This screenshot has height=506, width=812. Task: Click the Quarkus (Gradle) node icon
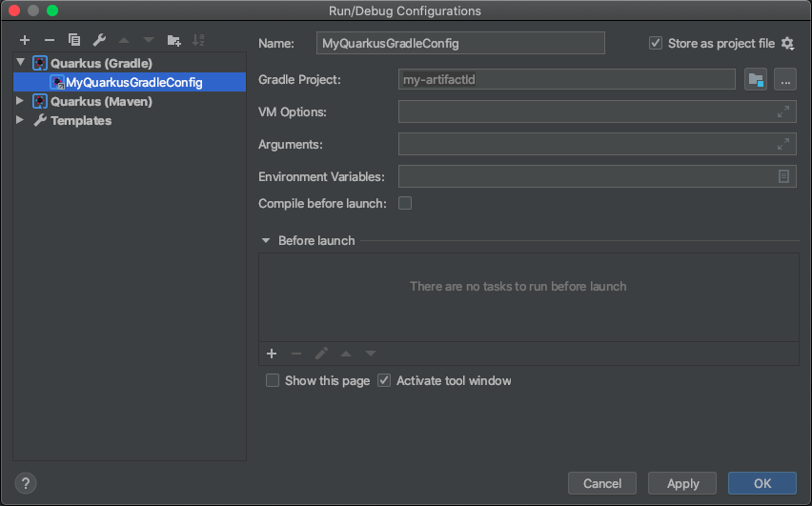tap(40, 63)
